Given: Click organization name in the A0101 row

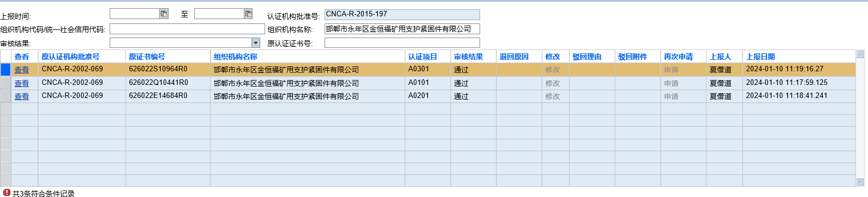Looking at the screenshot, I should pyautogui.click(x=286, y=83).
